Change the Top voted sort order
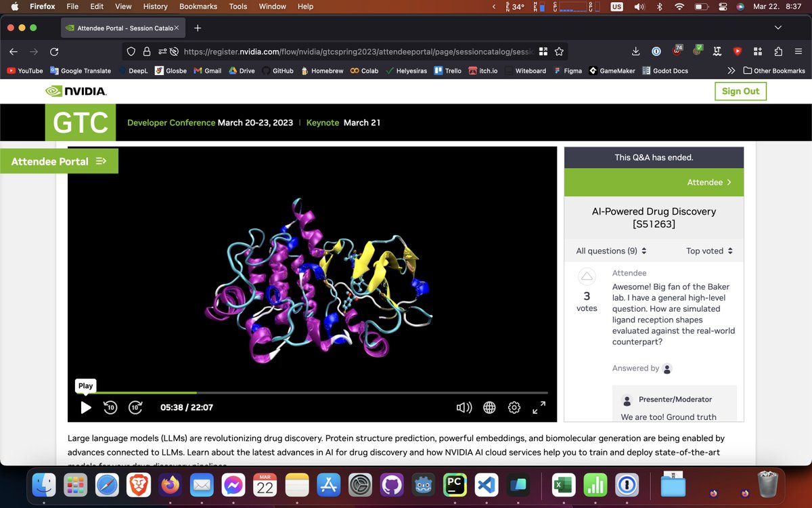812x508 pixels. [709, 251]
